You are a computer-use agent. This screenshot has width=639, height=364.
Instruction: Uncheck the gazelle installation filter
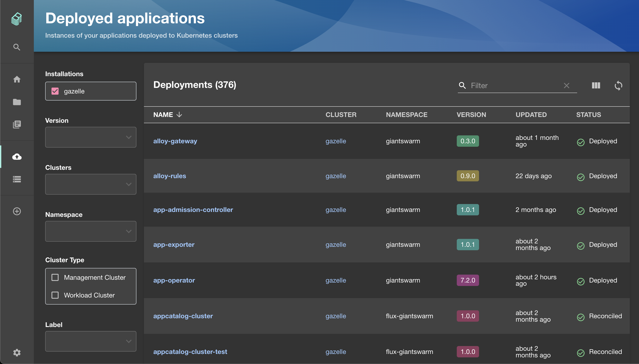[x=55, y=91]
